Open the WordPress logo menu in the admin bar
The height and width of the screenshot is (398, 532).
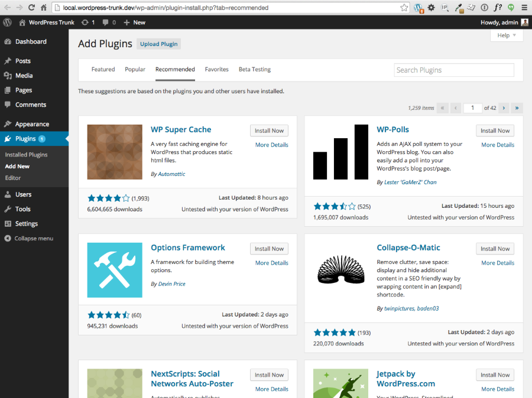tap(8, 22)
